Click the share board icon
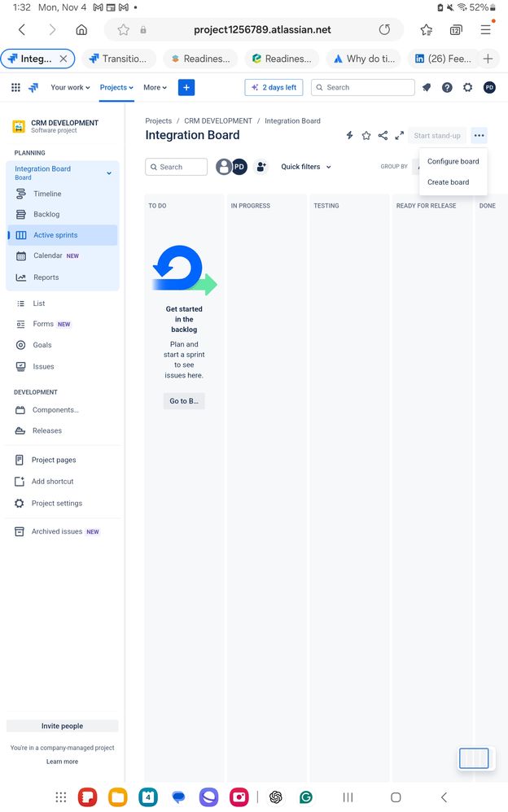 383,136
